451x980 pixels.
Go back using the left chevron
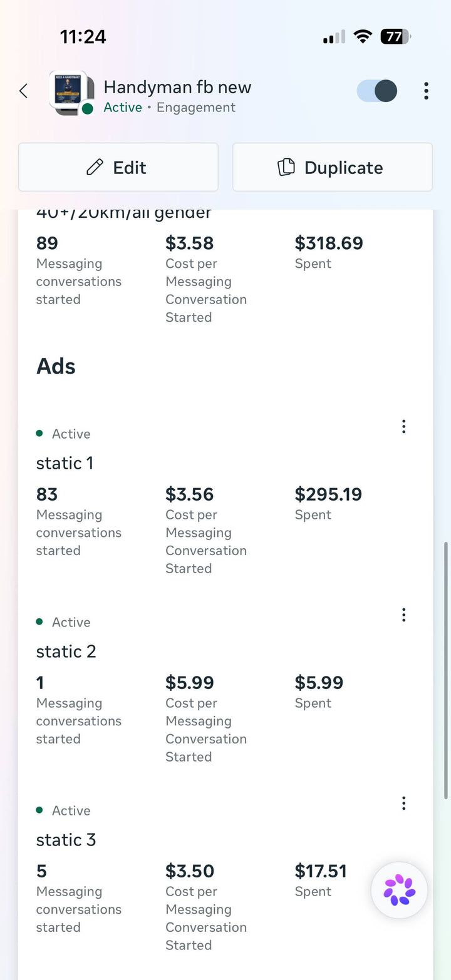point(23,91)
